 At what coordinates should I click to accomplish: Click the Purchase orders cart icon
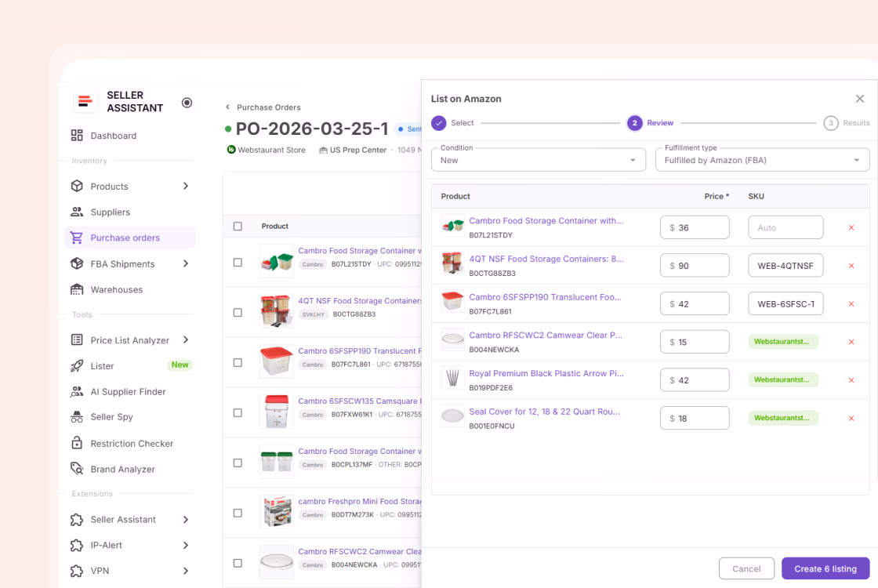(77, 238)
